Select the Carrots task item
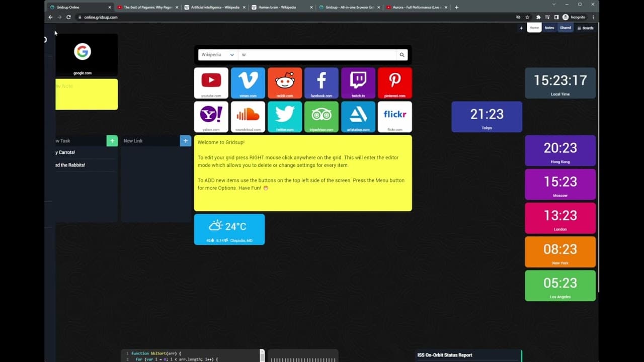The image size is (644, 362). point(86,152)
